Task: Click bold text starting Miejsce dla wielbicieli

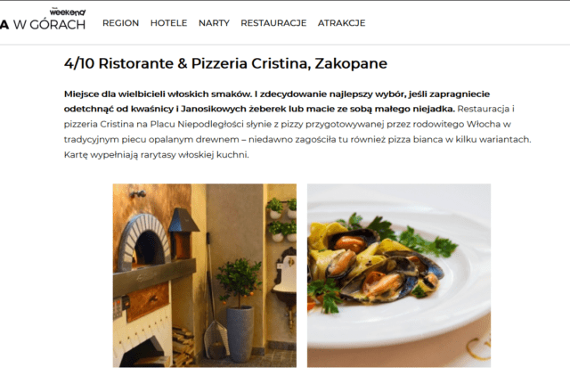Action: [x=277, y=102]
